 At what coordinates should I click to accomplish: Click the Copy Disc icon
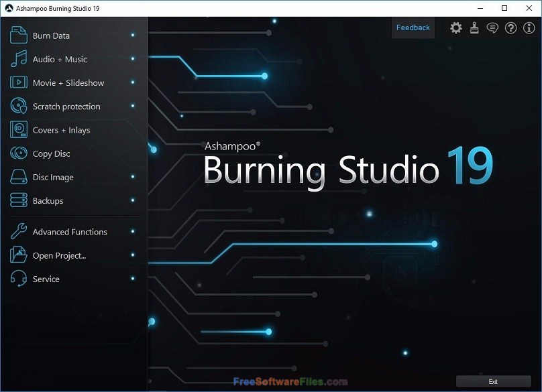click(18, 153)
